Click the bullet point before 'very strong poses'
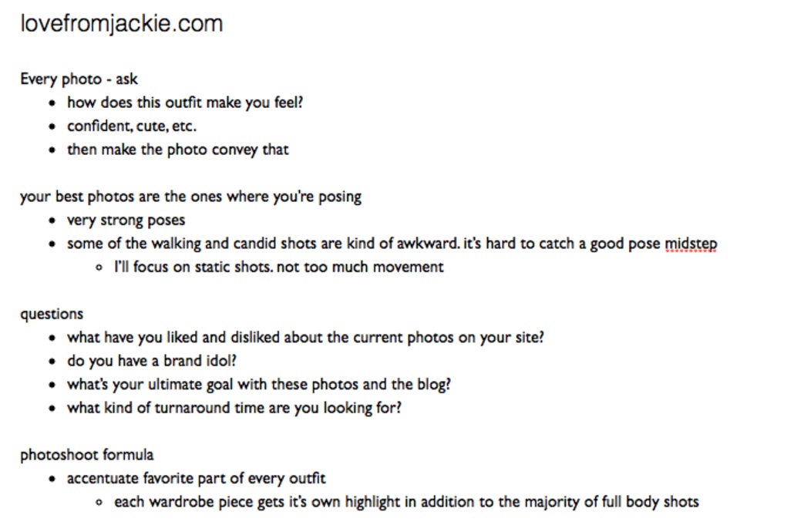This screenshot has height=532, width=811. tap(52, 221)
